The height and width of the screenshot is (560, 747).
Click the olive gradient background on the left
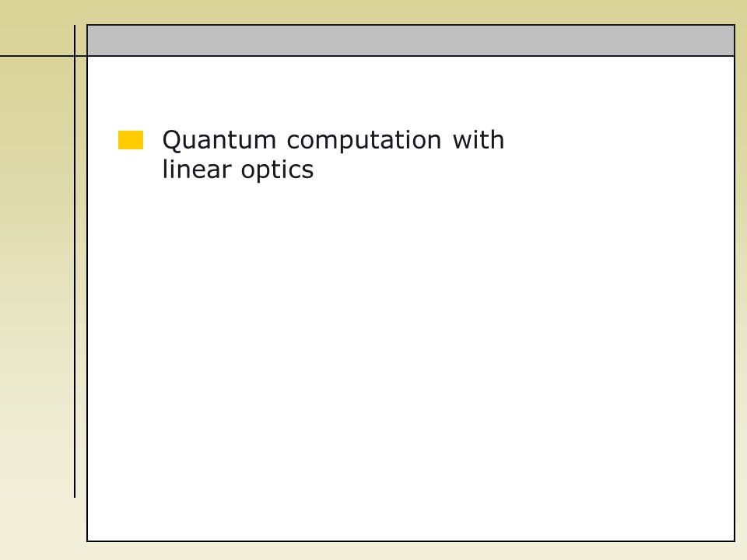point(37,285)
